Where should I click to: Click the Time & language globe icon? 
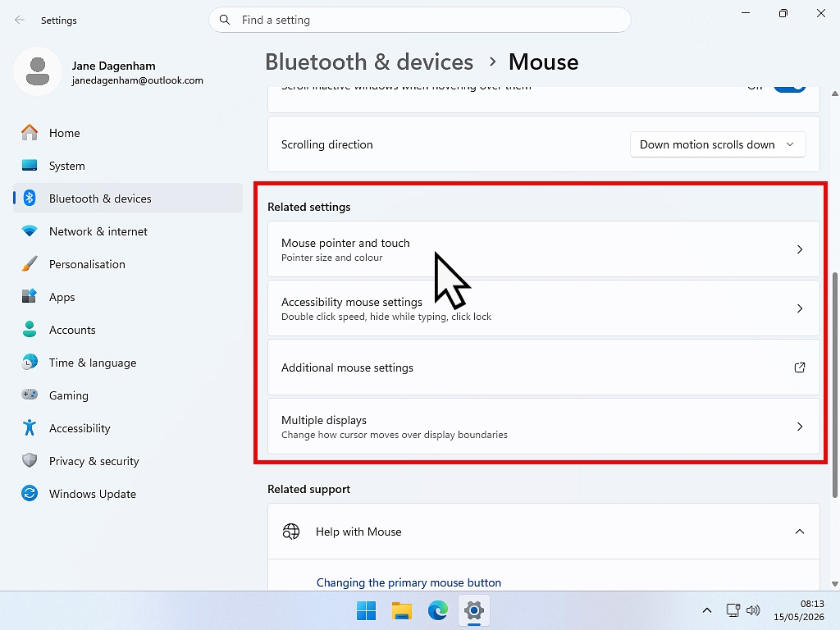coord(30,362)
